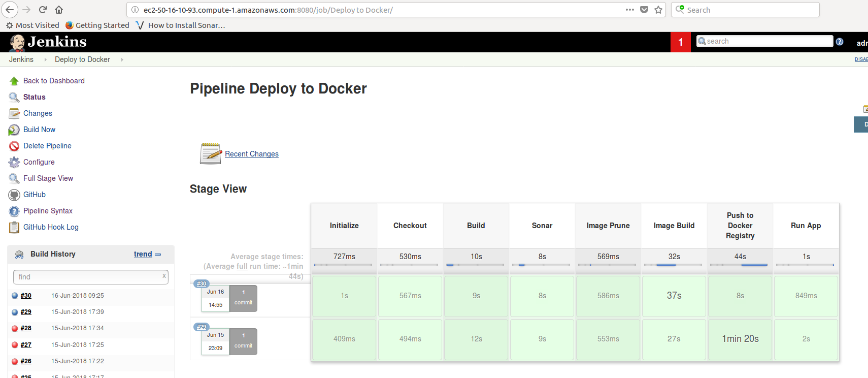Click the Recent Changes notepad icon
Screen dimensions: 868x378
tap(211, 153)
